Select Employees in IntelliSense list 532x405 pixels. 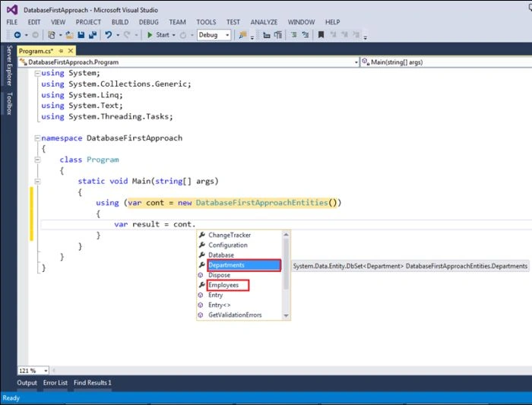pos(223,285)
